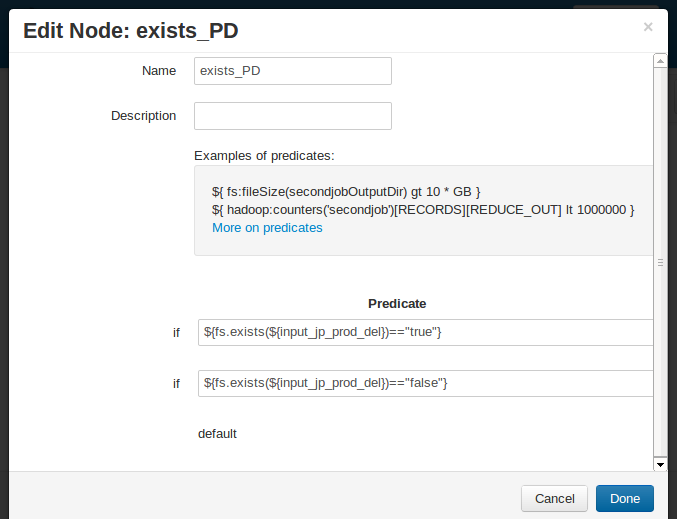
Task: Click the default label below the predicates
Action: pos(217,434)
